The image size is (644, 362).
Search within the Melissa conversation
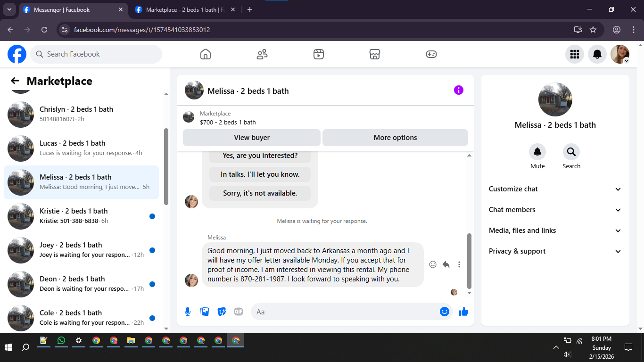(x=571, y=152)
